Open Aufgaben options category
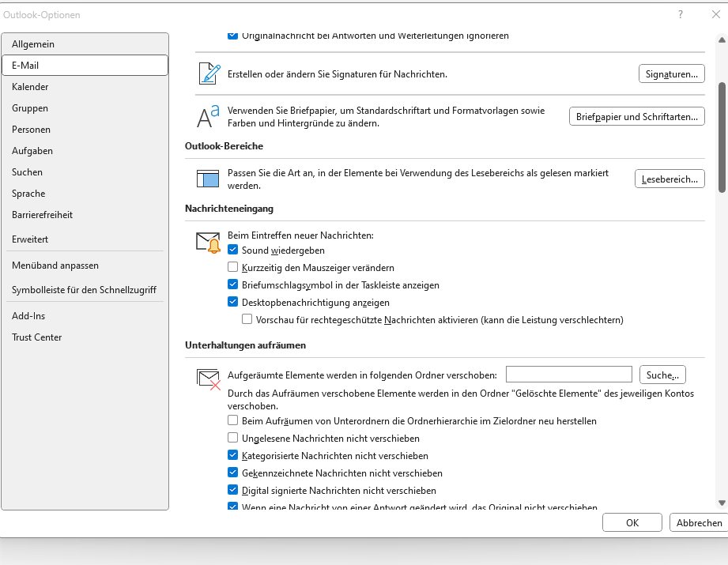Screen dimensions: 728x565 (x=85, y=151)
